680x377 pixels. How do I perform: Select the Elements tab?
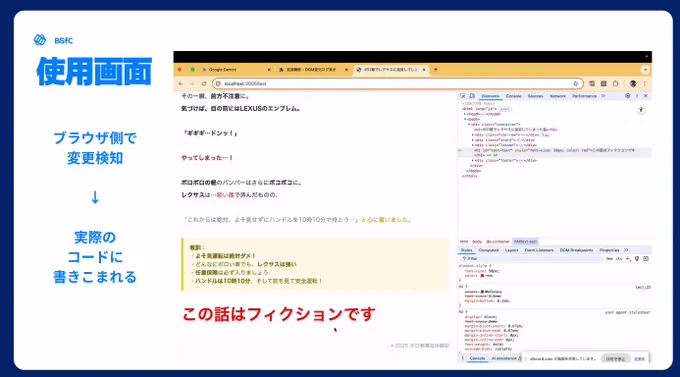pos(490,96)
